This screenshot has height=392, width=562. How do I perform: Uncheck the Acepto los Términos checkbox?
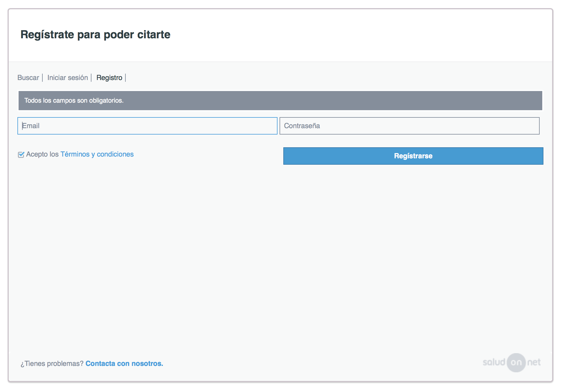tap(21, 155)
